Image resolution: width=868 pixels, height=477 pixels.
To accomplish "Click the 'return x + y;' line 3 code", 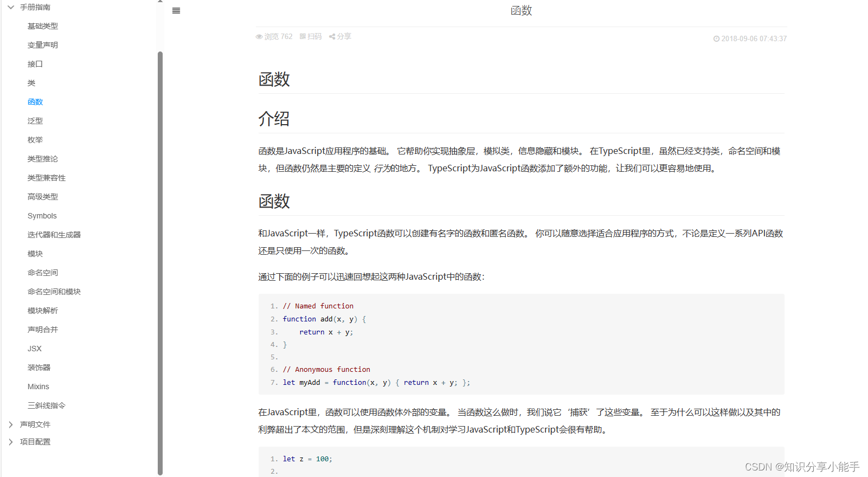I will click(x=326, y=332).
